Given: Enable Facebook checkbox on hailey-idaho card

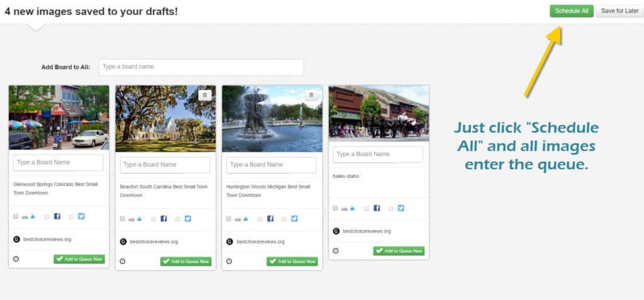Looking at the screenshot, I should point(367,208).
